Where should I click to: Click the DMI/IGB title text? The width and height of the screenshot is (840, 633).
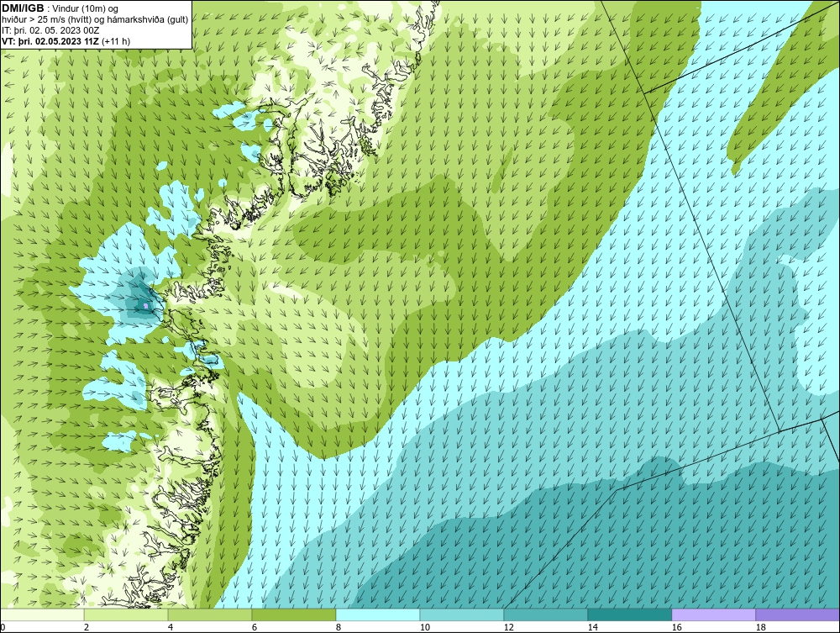[x=23, y=8]
